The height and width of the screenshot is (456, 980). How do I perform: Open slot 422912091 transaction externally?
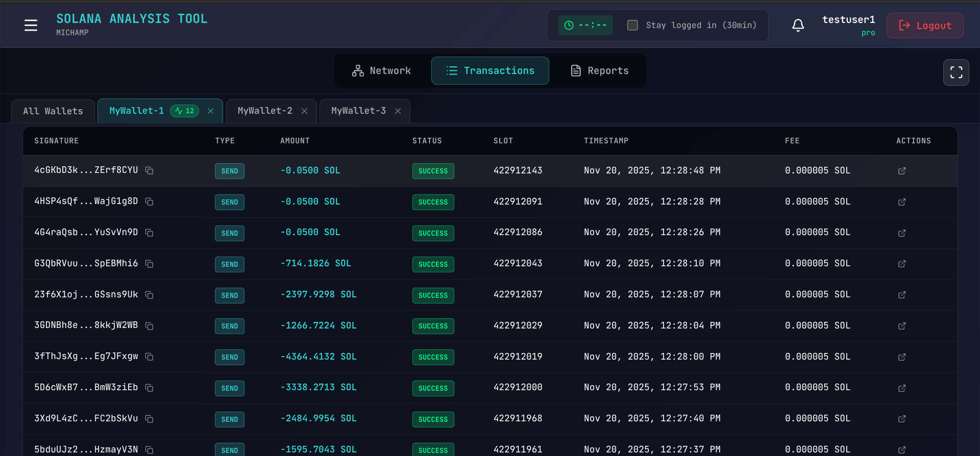[902, 202]
